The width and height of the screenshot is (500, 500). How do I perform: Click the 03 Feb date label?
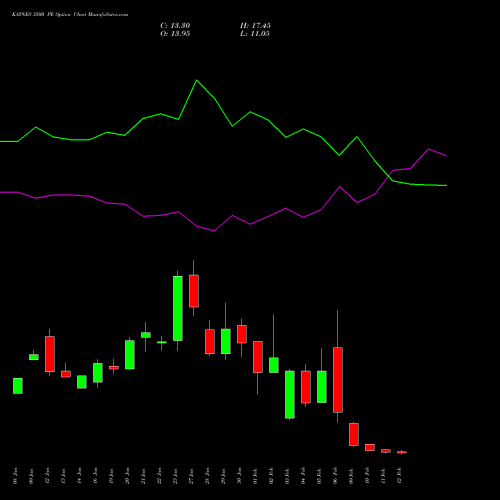(x=288, y=476)
